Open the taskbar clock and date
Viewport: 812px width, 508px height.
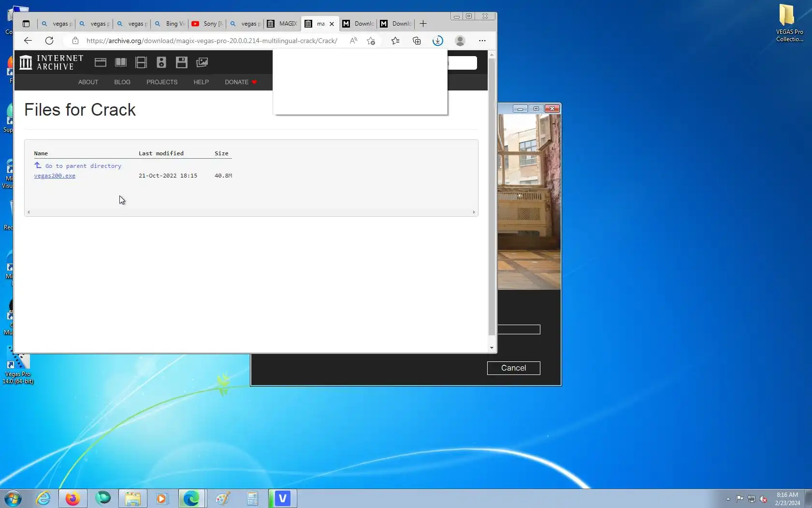(x=787, y=499)
